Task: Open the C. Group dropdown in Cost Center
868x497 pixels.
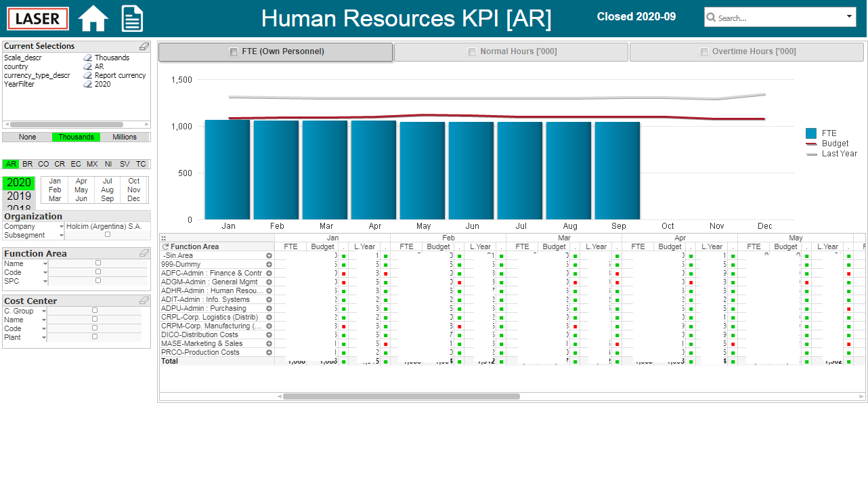Action: pyautogui.click(x=44, y=311)
